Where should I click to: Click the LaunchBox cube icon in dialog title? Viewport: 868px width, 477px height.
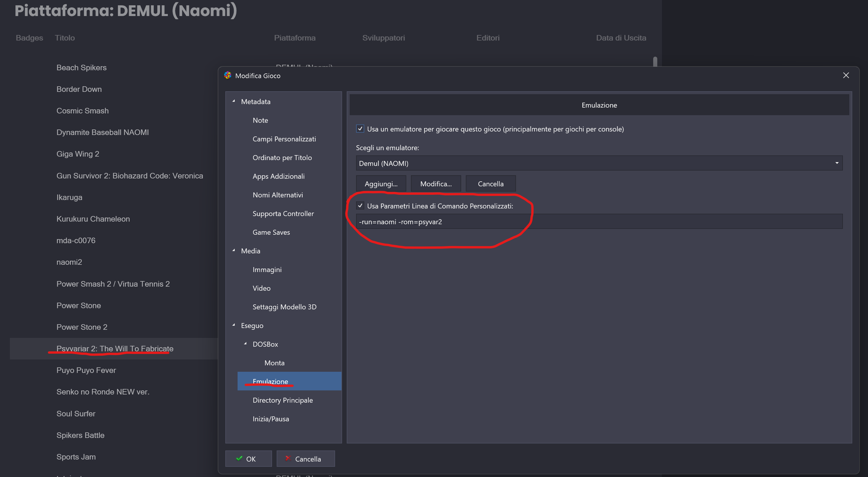(228, 76)
